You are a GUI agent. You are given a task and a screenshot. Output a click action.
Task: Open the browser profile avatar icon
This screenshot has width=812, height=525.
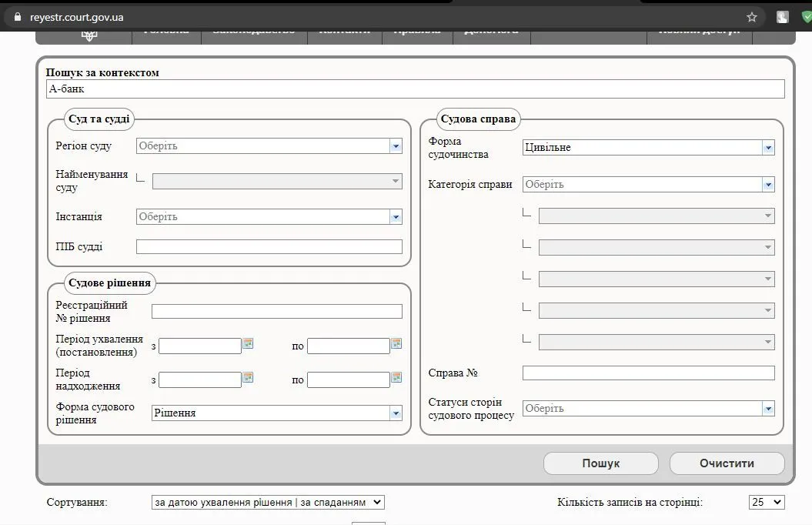(x=783, y=17)
